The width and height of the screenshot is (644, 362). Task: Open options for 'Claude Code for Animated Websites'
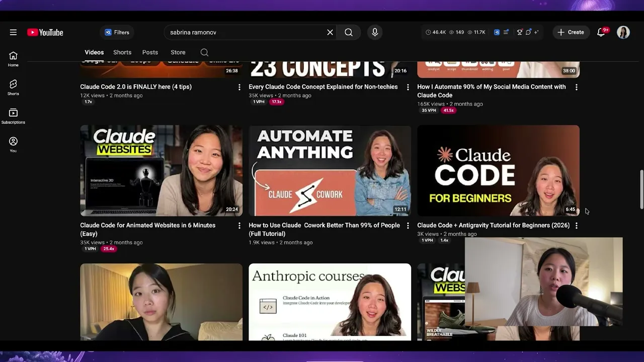click(x=239, y=226)
